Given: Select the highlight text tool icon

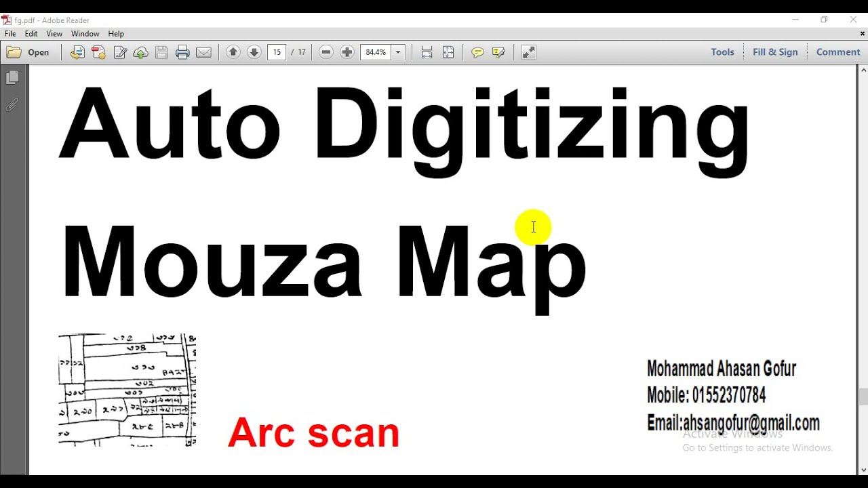Looking at the screenshot, I should 499,52.
